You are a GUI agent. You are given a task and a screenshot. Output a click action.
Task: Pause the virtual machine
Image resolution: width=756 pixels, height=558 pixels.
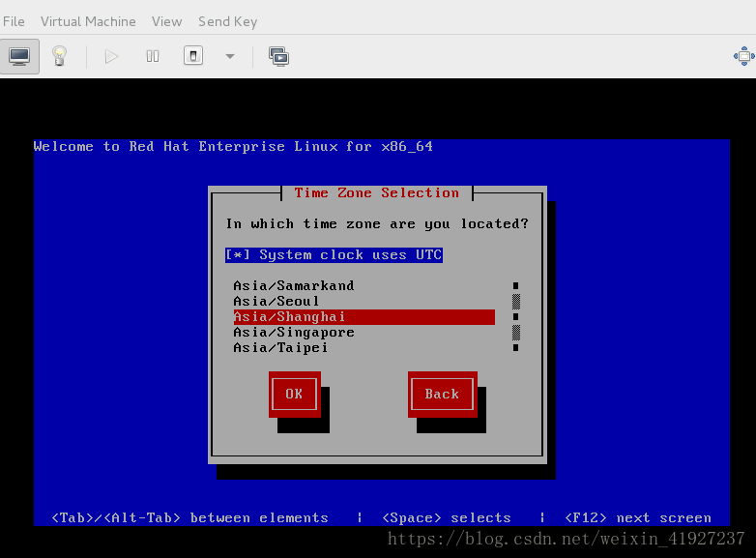[x=153, y=56]
